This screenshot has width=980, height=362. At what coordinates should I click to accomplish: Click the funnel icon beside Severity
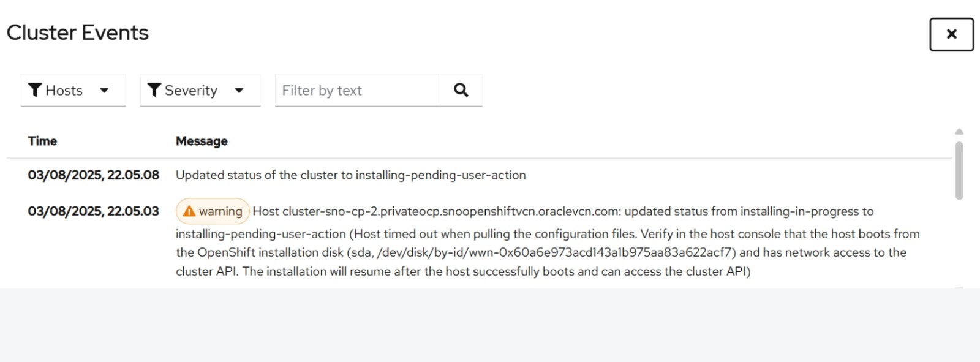(x=154, y=91)
